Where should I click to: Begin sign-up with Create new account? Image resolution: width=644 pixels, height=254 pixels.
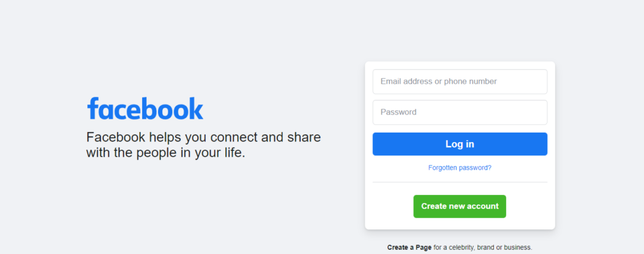(460, 206)
